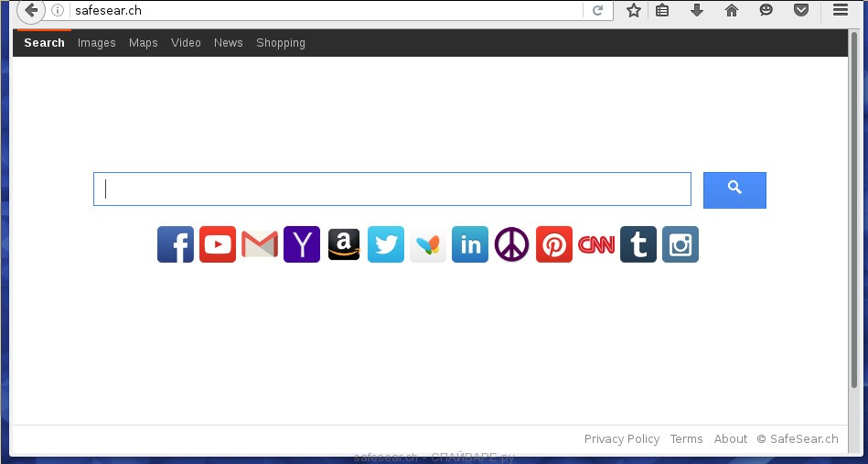Open the Facebook shortcut icon
868x464 pixels.
coord(176,244)
